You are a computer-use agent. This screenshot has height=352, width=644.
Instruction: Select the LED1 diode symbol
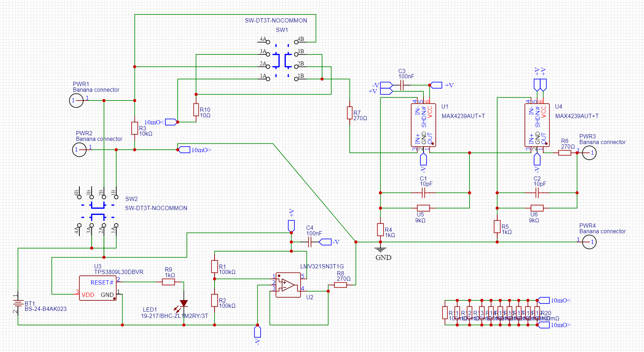(183, 304)
